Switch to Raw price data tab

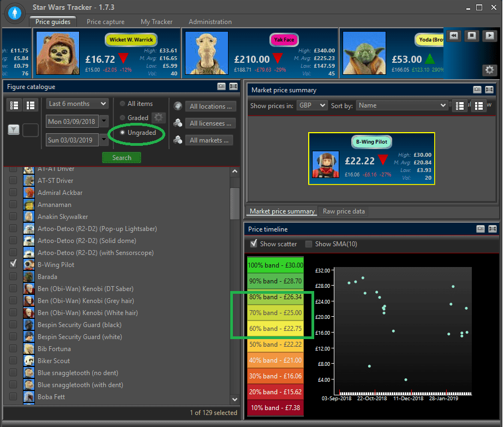point(344,211)
